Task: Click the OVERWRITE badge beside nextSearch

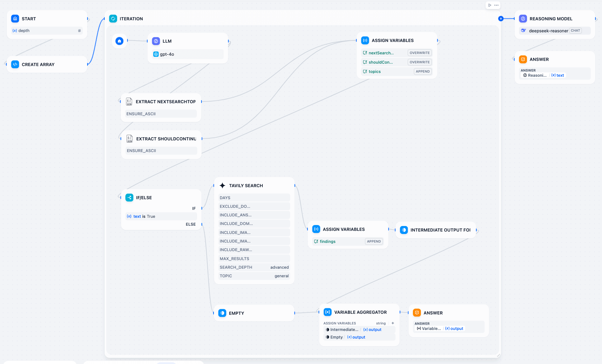Action: click(419, 53)
